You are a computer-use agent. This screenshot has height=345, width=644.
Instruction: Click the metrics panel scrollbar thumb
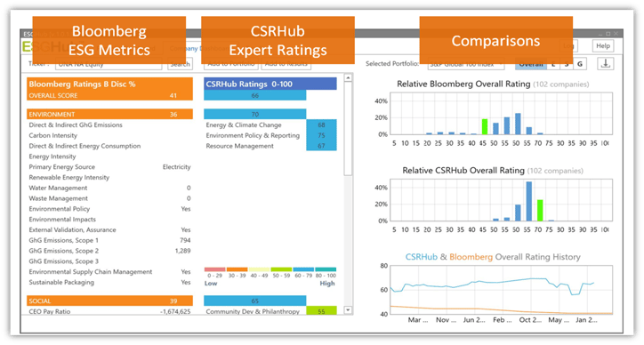[348, 129]
